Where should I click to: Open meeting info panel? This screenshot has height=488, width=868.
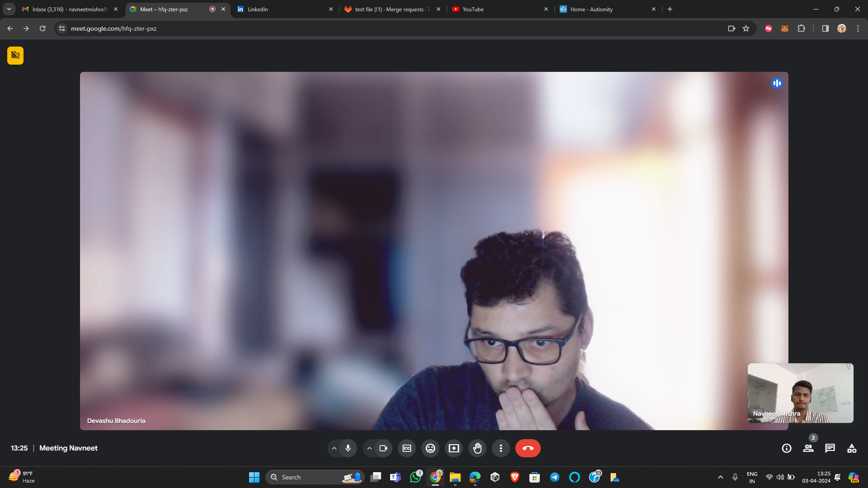787,448
